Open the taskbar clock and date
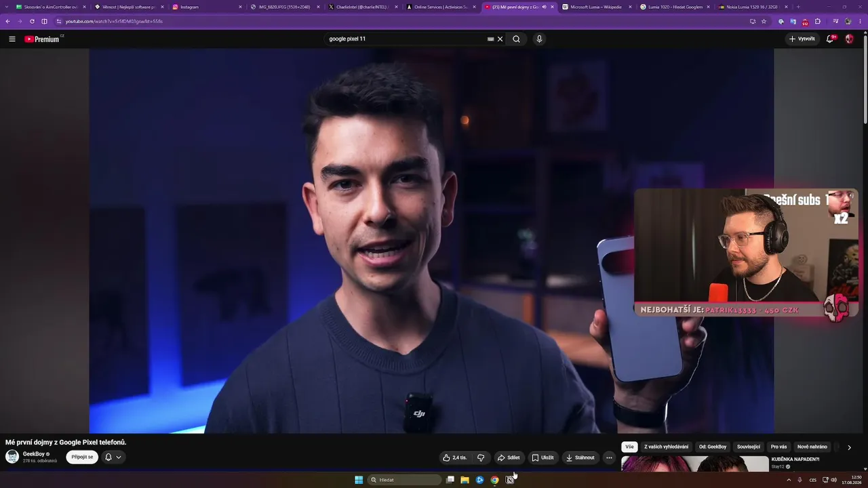 coord(852,480)
